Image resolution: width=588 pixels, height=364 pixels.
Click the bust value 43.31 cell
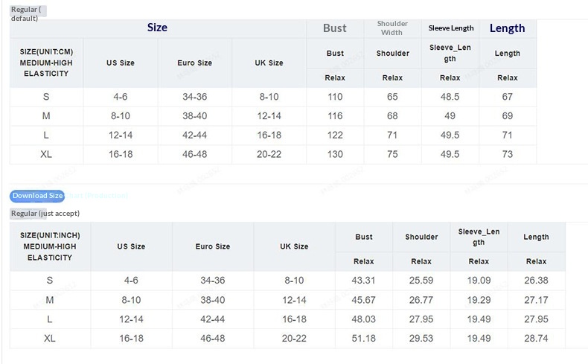tap(363, 281)
